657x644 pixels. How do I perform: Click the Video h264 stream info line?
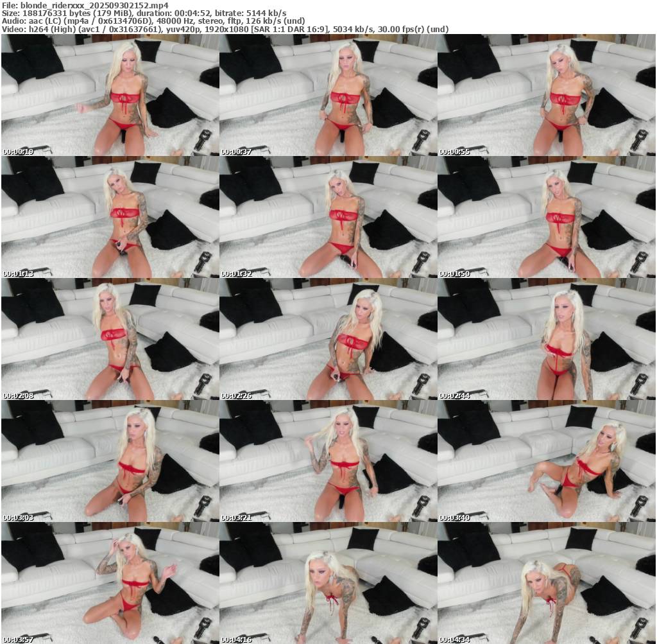(x=225, y=29)
